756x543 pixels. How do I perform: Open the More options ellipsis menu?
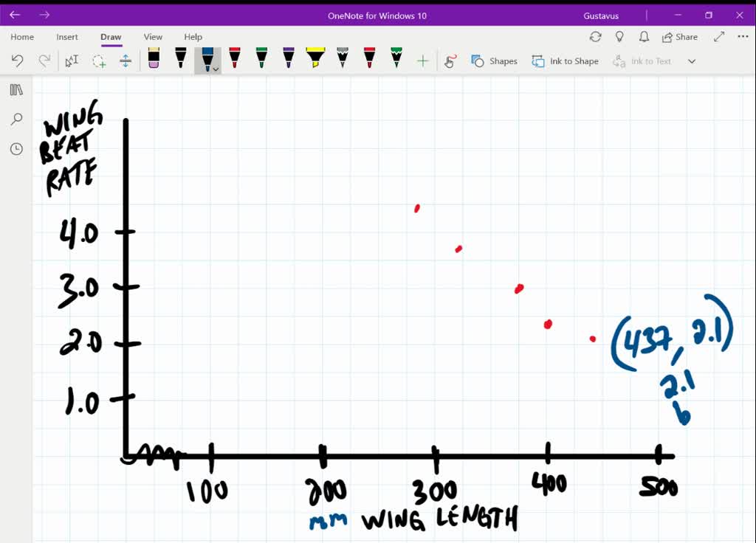pos(743,36)
